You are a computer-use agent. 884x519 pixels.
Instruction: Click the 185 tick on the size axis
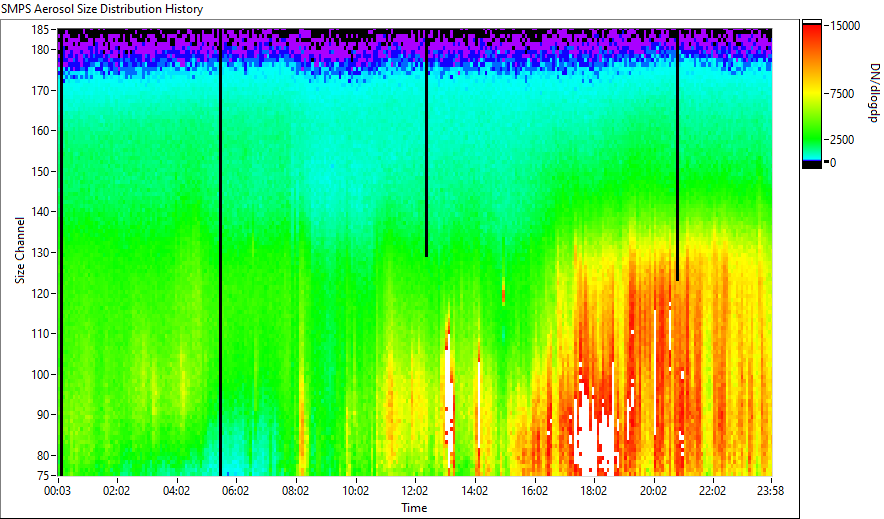[41, 30]
